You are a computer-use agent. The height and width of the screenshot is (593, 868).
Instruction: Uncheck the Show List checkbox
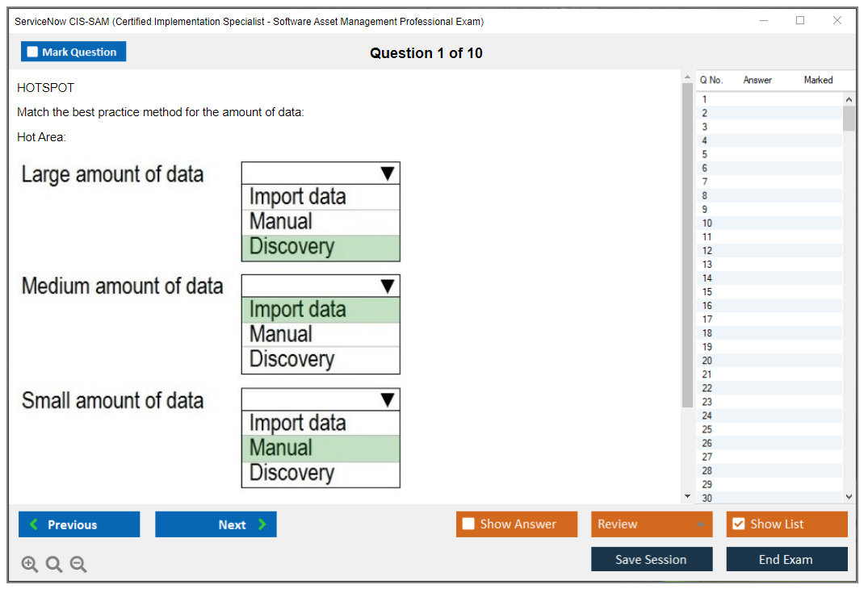738,524
